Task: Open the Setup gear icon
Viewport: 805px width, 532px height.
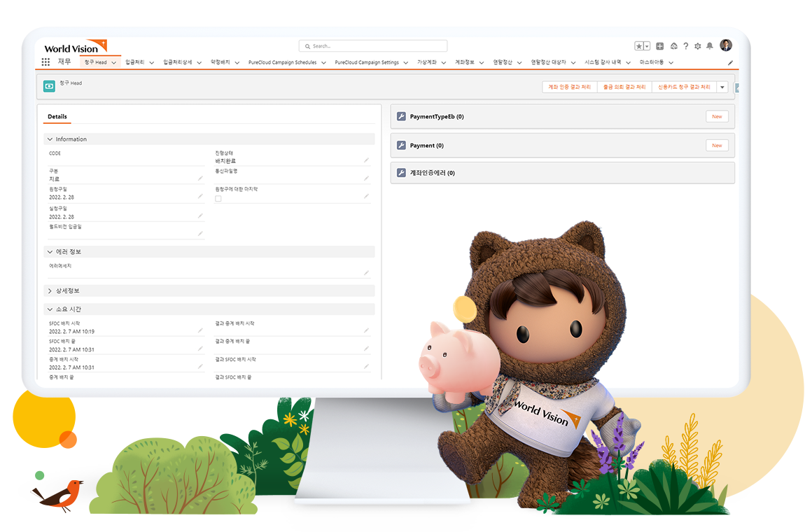Action: (698, 46)
